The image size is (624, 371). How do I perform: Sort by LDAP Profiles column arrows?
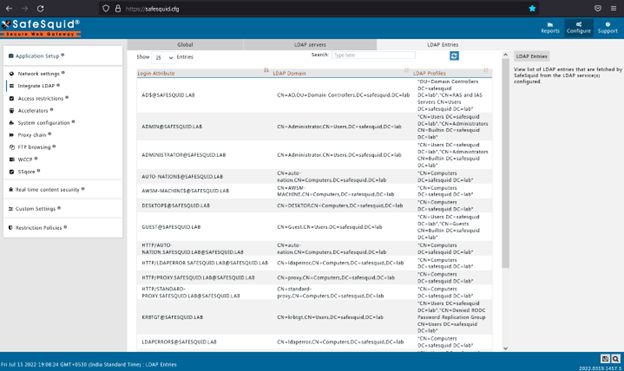(x=486, y=70)
